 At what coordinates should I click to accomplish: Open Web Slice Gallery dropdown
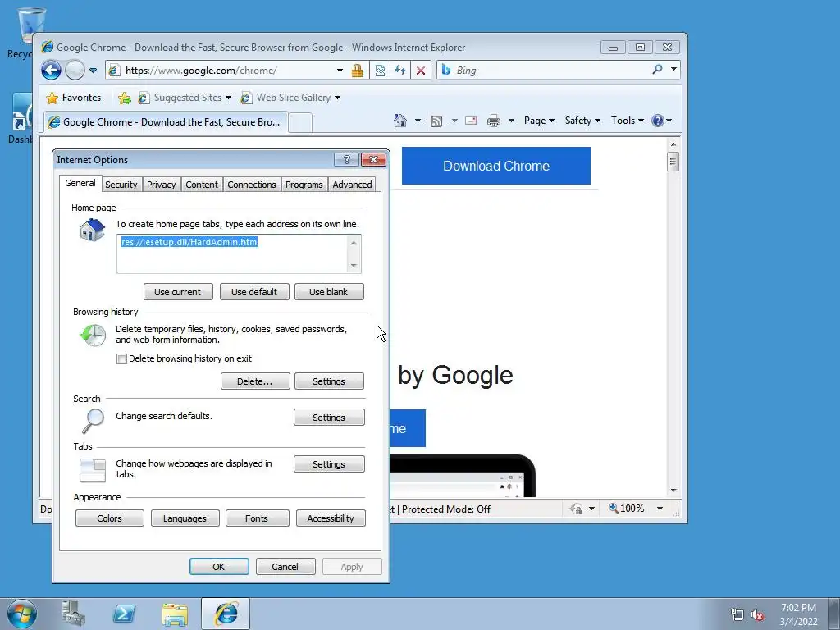(x=290, y=98)
